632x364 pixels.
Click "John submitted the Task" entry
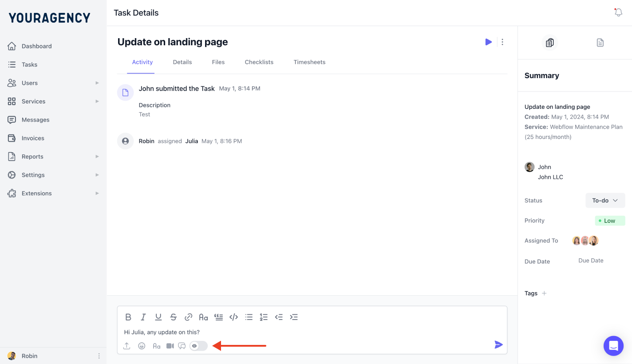tap(177, 88)
